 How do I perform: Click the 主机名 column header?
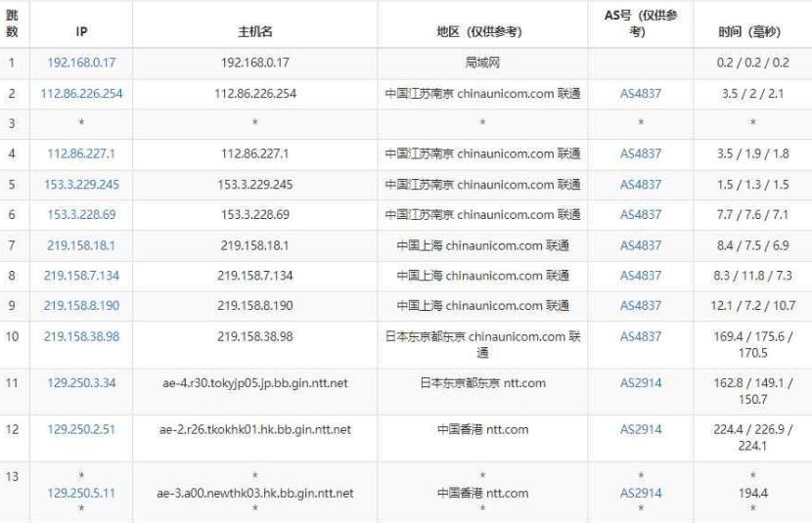(x=254, y=31)
